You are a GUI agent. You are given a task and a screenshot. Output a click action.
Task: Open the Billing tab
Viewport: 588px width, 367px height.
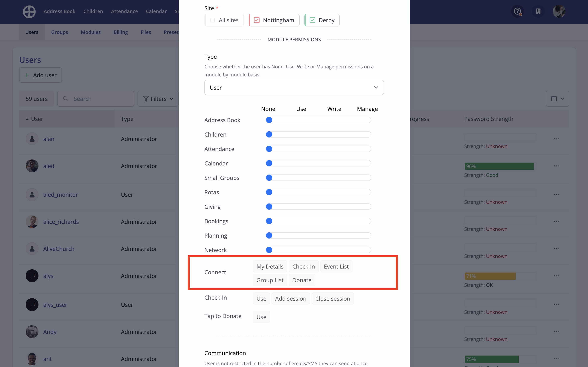click(121, 32)
